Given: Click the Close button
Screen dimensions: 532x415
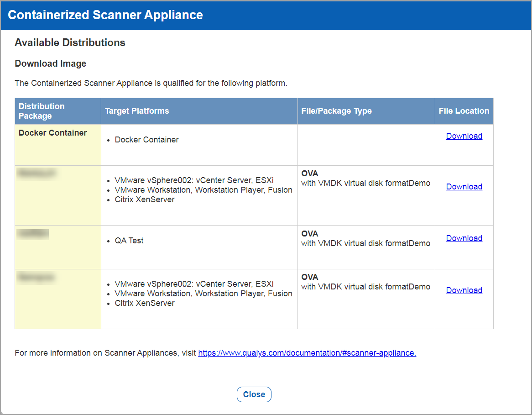Looking at the screenshot, I should 254,394.
